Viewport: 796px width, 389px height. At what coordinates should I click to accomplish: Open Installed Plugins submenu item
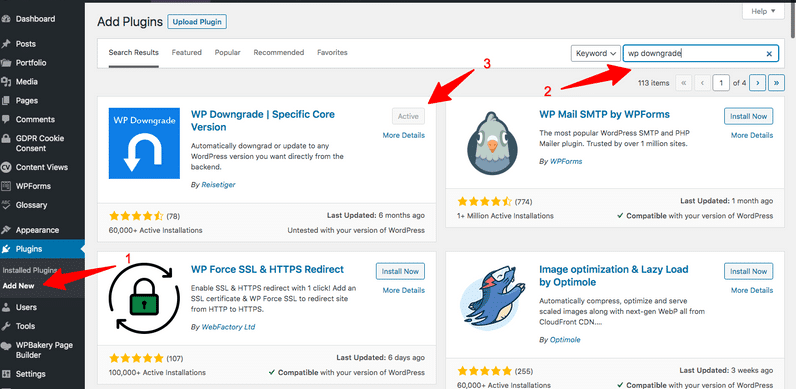pos(29,270)
